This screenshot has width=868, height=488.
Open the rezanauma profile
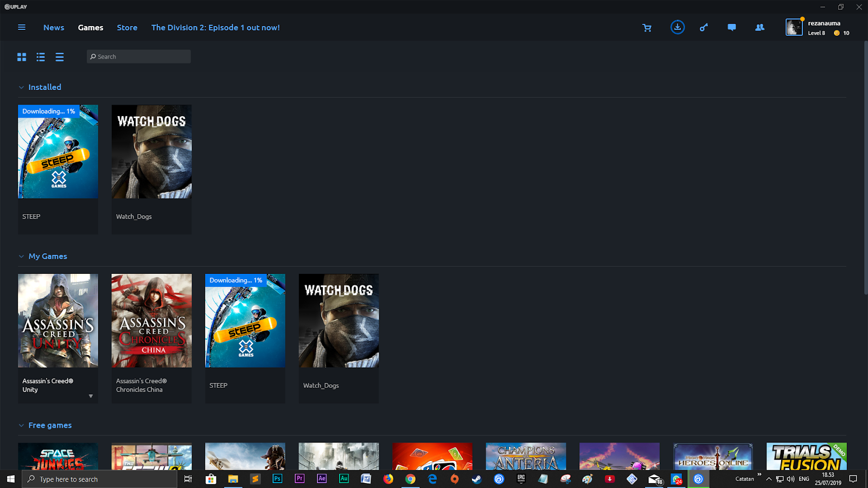[x=814, y=27]
